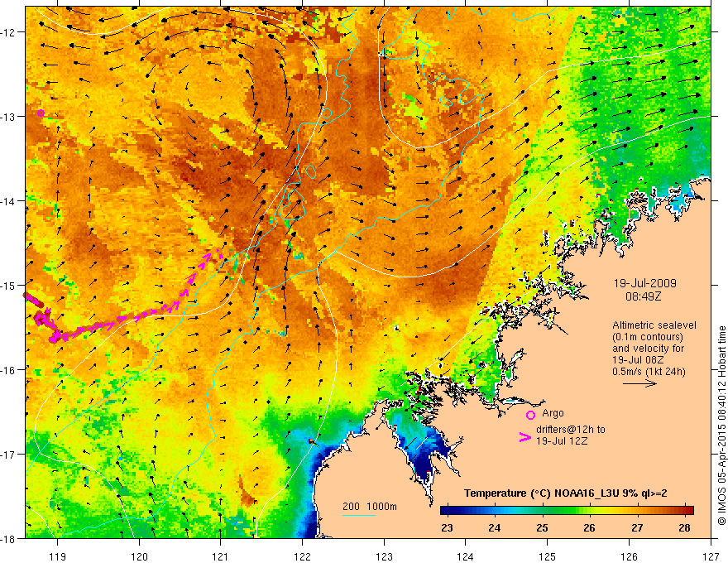This screenshot has width=728, height=563.
Task: Click the 'Altimetric sealevel' caption line
Action: 654,325
